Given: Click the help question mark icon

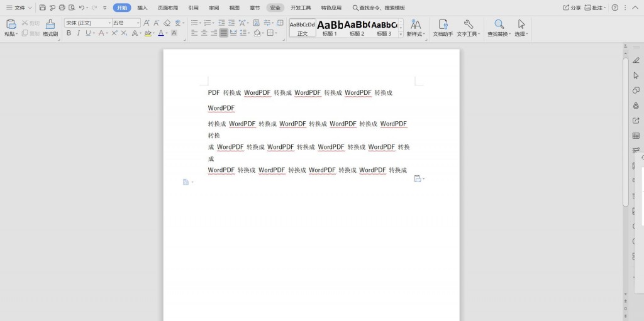Looking at the screenshot, I should tap(615, 8).
